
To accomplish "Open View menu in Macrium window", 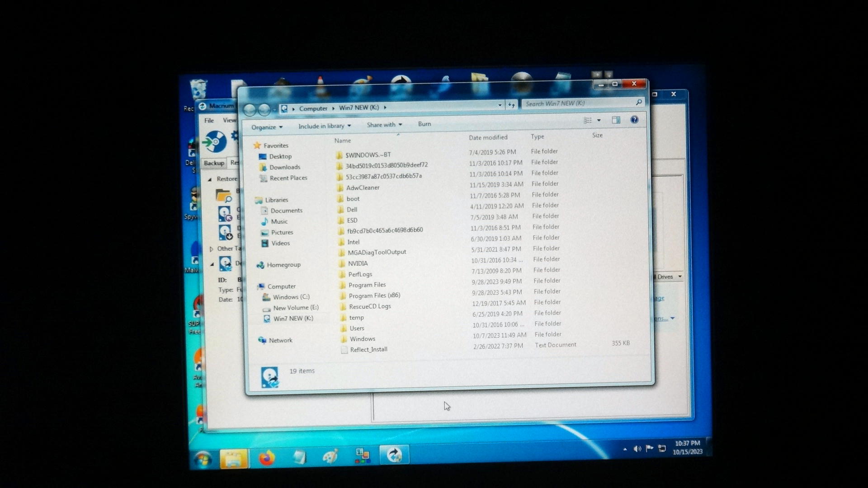I will (229, 120).
